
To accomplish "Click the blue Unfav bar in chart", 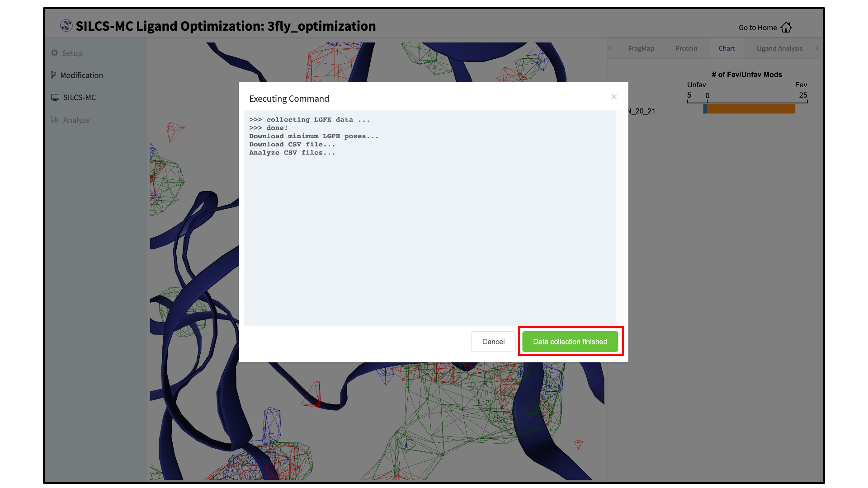I will click(x=705, y=109).
